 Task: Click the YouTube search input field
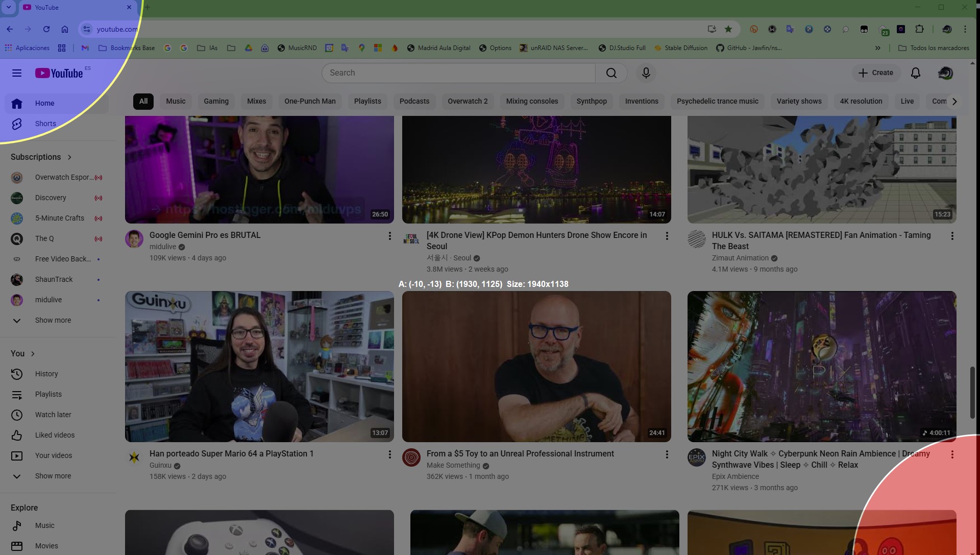coord(459,73)
